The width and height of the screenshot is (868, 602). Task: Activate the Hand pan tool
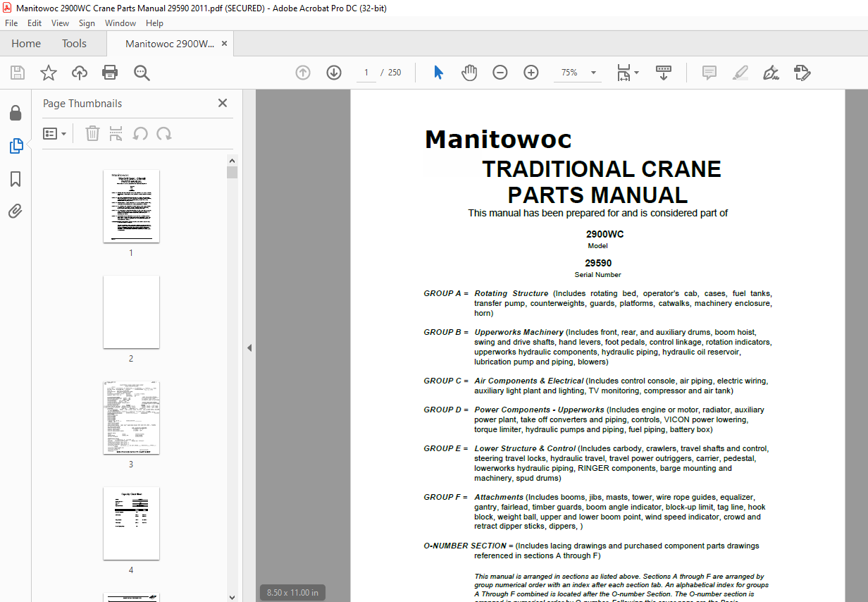click(469, 73)
